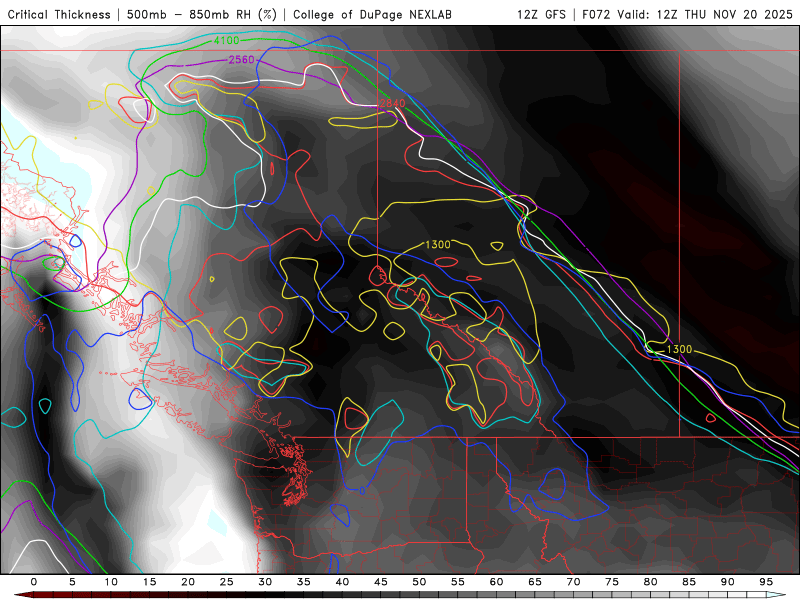Viewport: 800px width, 600px height.
Task: Select the 5 tick on the humidity color bar
Action: 72,582
